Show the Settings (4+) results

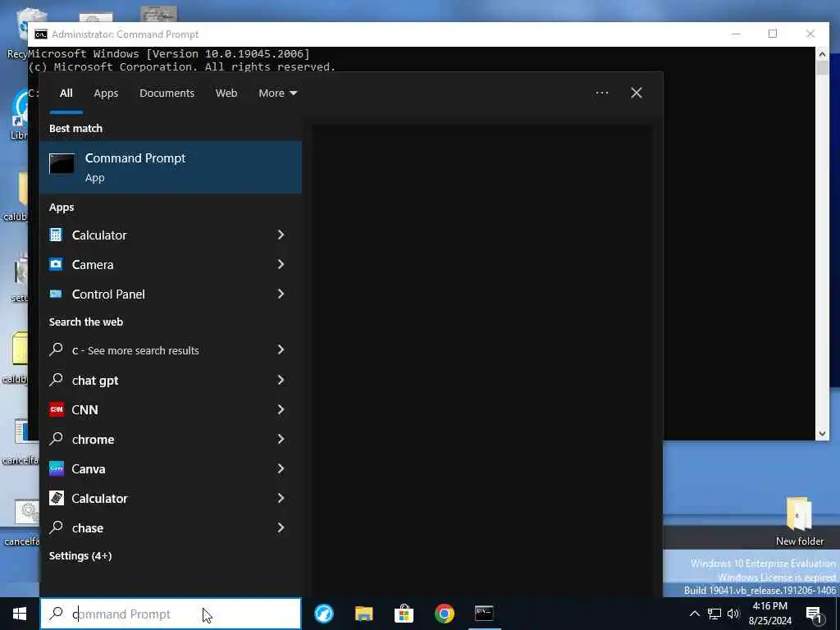(x=80, y=556)
